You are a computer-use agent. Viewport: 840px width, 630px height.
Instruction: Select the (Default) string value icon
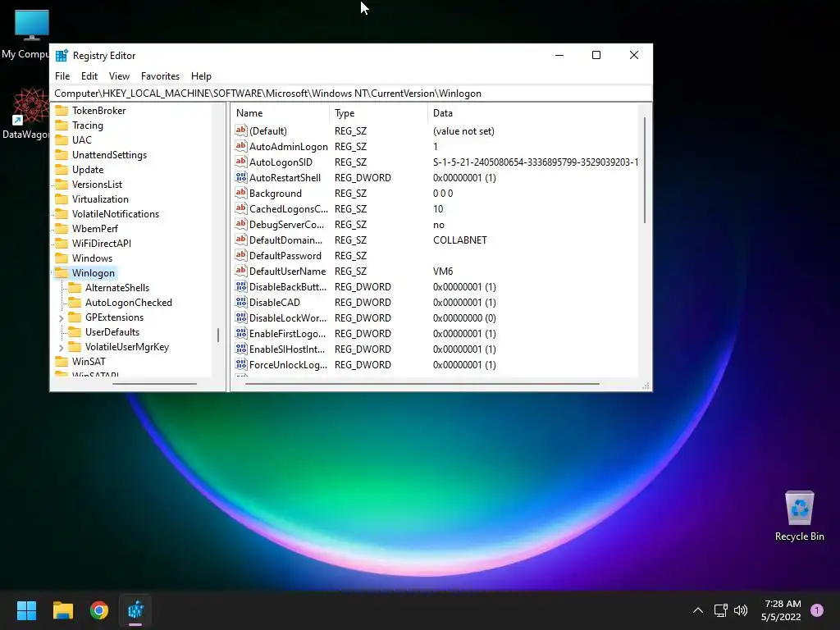[241, 130]
